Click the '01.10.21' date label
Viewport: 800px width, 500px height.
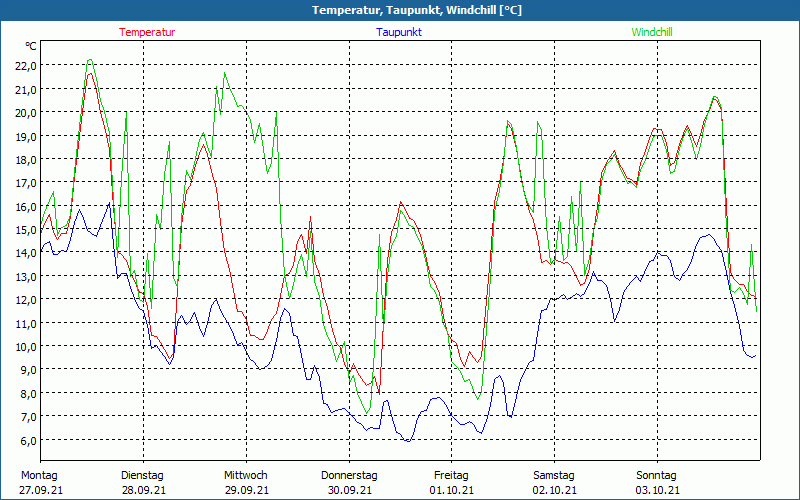(x=452, y=490)
